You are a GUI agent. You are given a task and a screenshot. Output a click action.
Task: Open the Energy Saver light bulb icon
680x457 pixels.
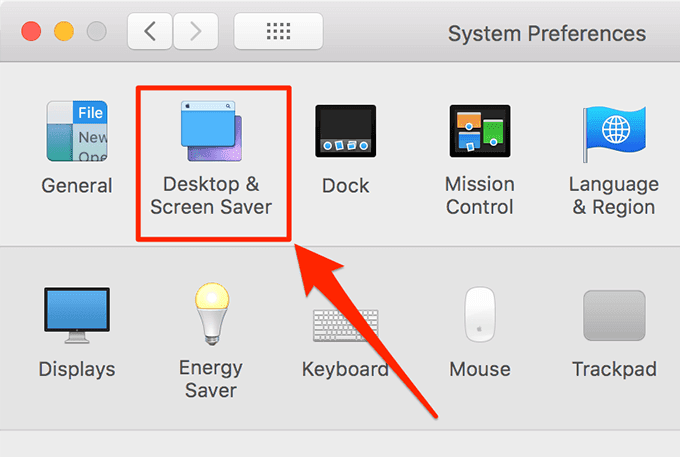[212, 314]
